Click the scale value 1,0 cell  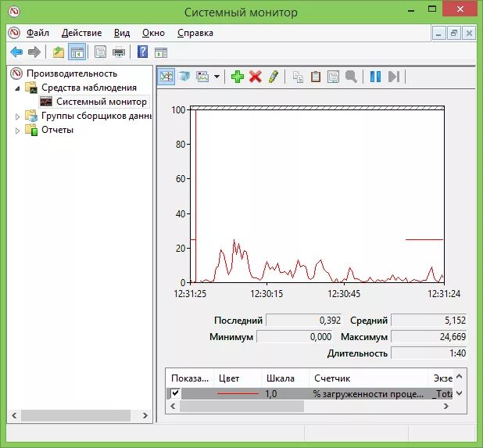(271, 393)
